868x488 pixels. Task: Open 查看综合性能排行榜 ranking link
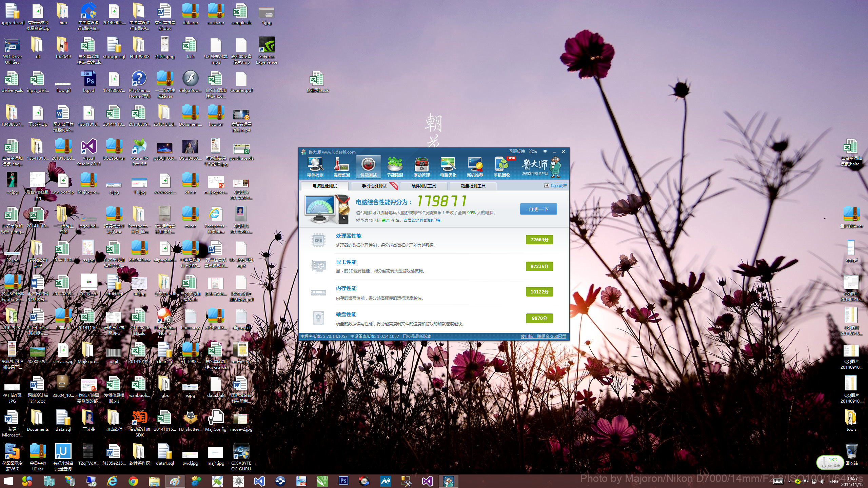(x=421, y=221)
